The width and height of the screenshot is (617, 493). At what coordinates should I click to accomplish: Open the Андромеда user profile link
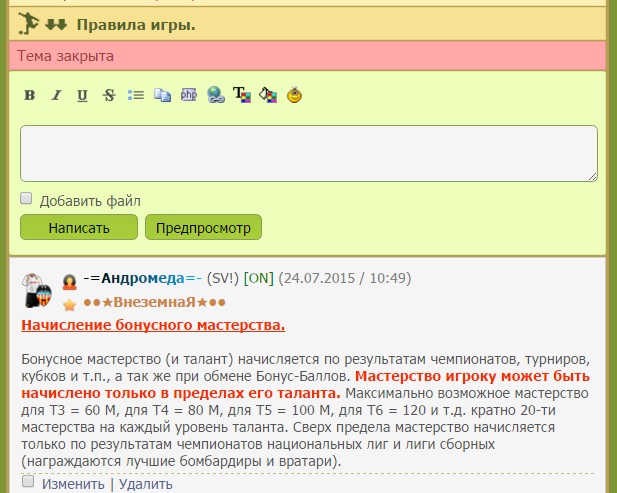click(142, 278)
